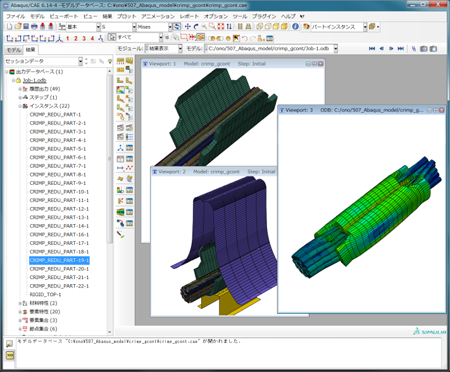This screenshot has height=372, width=450.
Task: Apply the custom view 1 button
Action: click(x=68, y=38)
